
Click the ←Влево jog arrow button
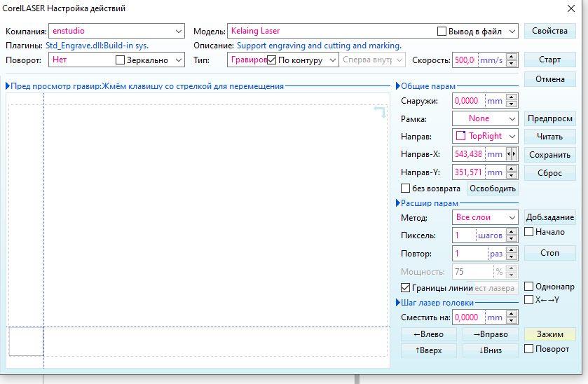tap(428, 335)
